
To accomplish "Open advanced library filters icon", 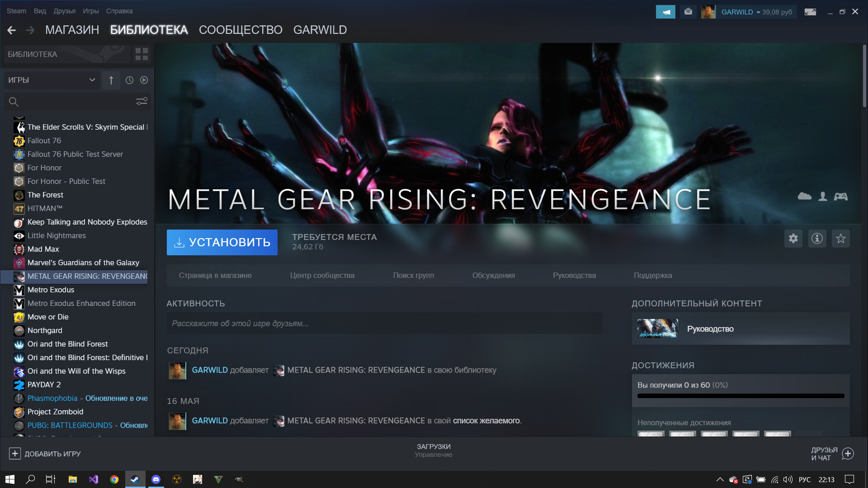I will [x=142, y=102].
